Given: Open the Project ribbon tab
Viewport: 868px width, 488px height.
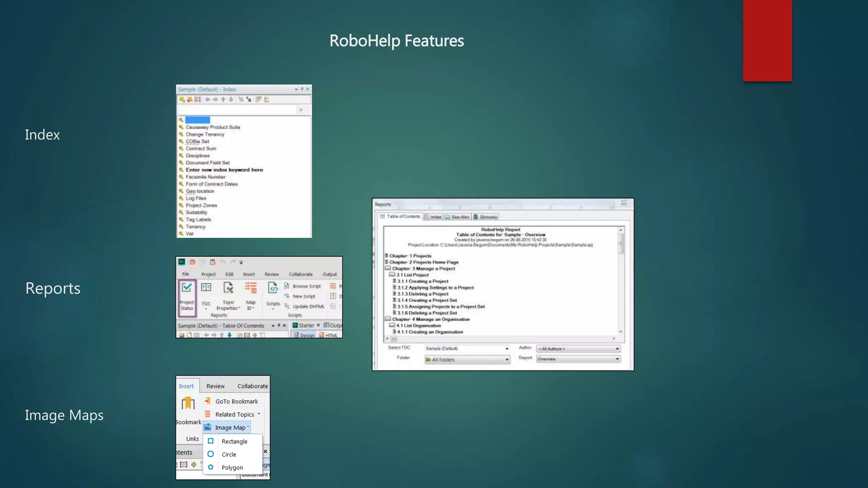Looking at the screenshot, I should 208,274.
